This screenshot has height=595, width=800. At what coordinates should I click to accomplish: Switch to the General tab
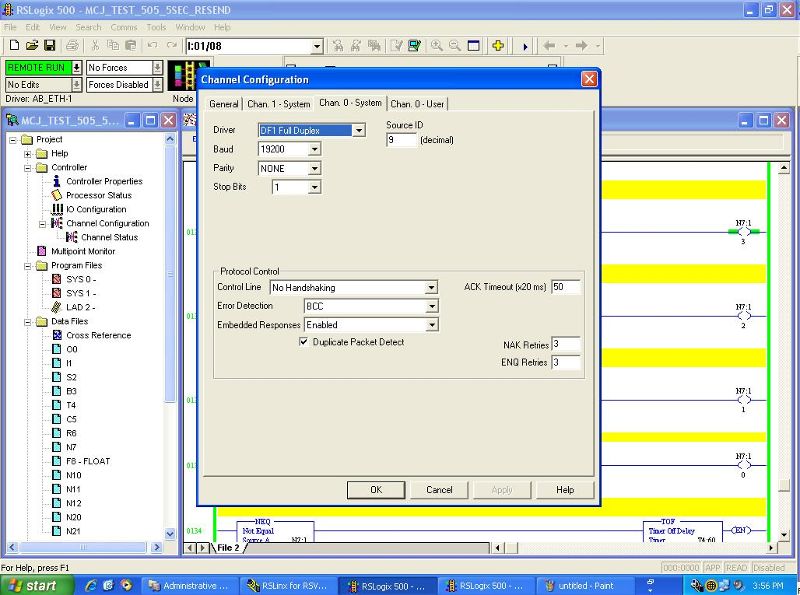[x=223, y=104]
